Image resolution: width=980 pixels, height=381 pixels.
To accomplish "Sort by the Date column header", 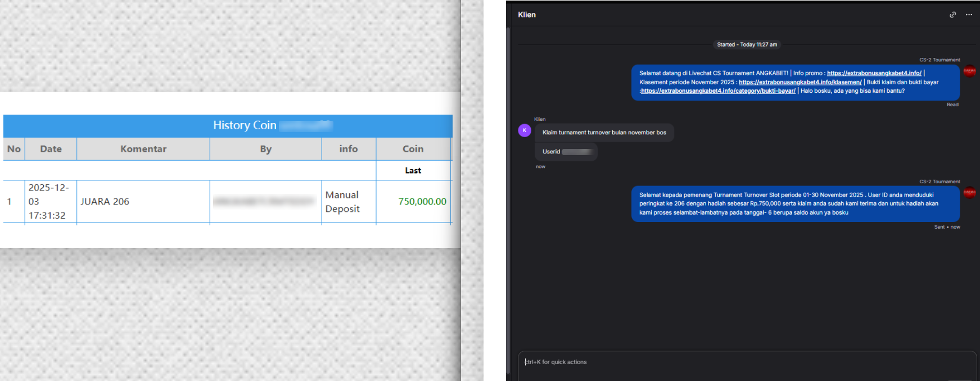I will [51, 149].
